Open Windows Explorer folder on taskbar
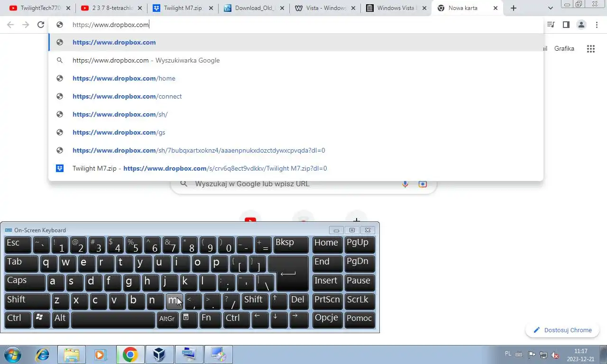This screenshot has height=364, width=607. [x=72, y=355]
